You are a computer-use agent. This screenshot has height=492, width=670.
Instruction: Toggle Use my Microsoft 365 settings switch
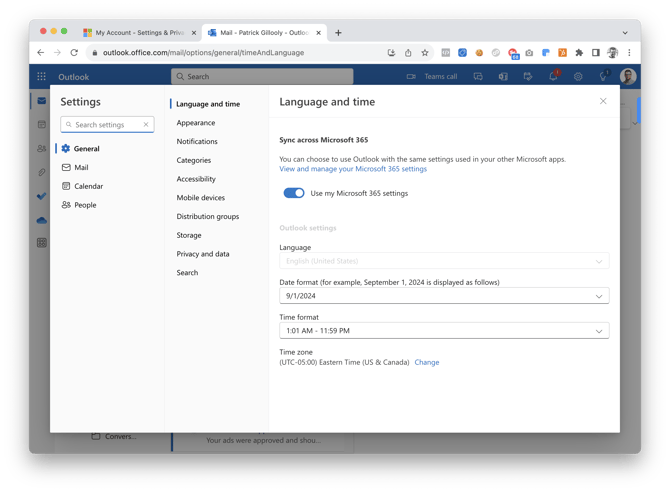tap(293, 193)
